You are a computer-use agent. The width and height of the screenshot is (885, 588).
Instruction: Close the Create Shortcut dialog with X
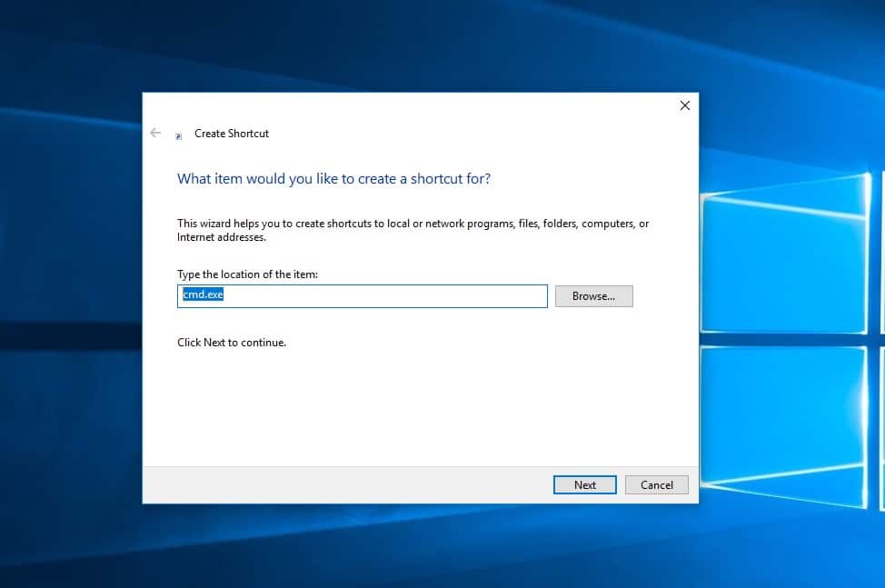(684, 105)
